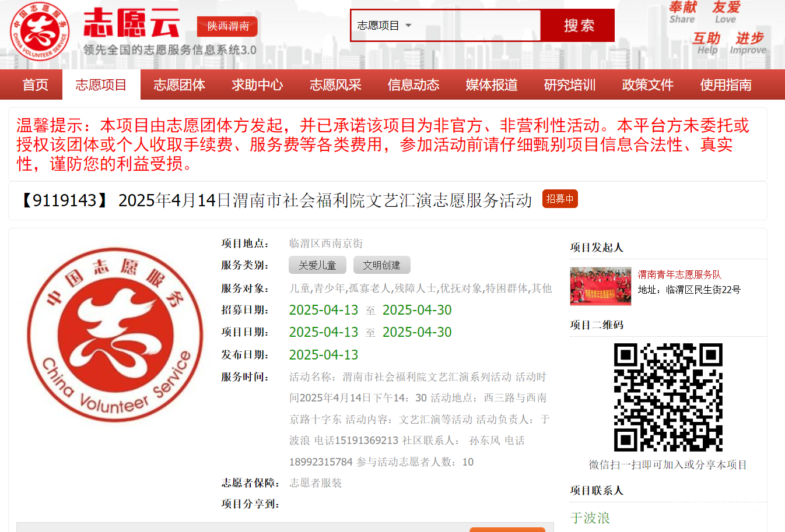
Task: Click the project QR code image
Action: [668, 397]
